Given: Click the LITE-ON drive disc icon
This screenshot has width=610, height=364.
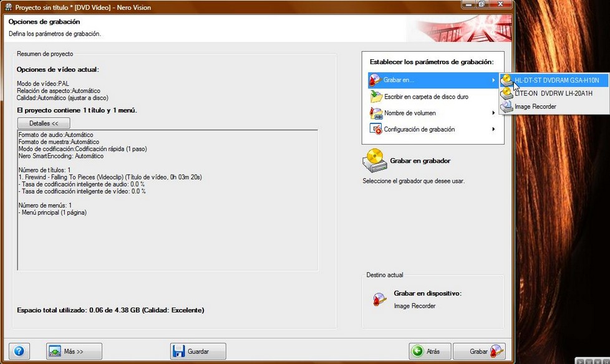Looking at the screenshot, I should pos(506,93).
